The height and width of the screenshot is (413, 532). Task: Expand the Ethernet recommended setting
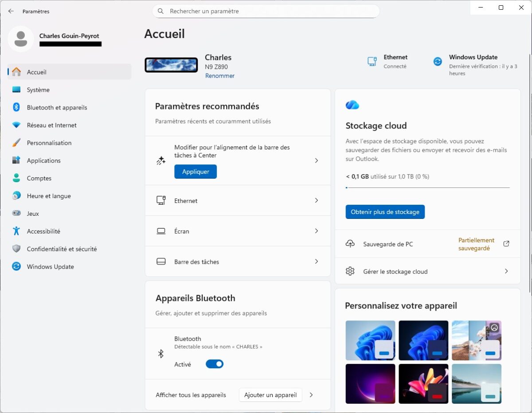(238, 200)
